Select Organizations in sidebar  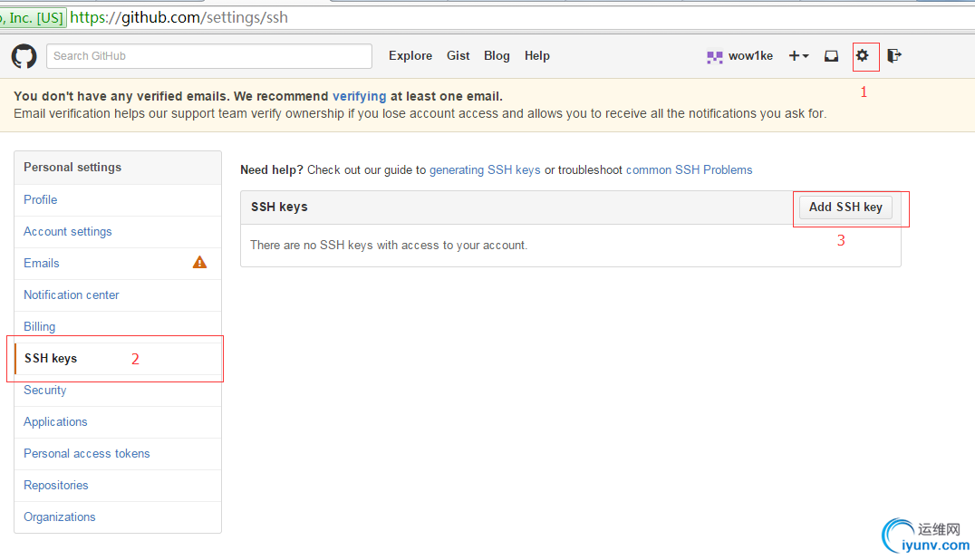118,517
